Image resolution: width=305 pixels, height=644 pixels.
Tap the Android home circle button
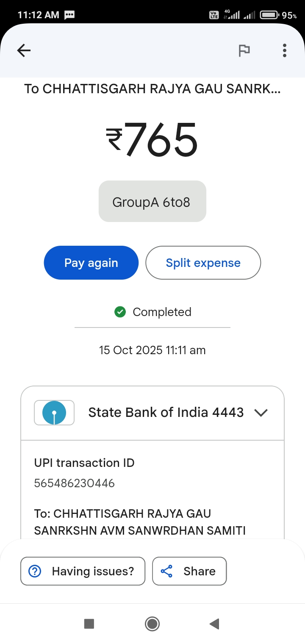[152, 624]
